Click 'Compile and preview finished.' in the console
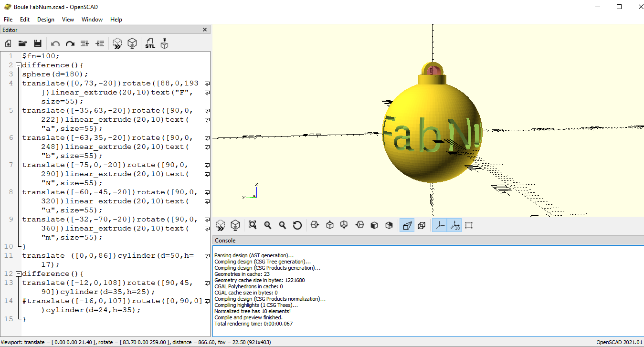The width and height of the screenshot is (644, 347). tap(248, 317)
